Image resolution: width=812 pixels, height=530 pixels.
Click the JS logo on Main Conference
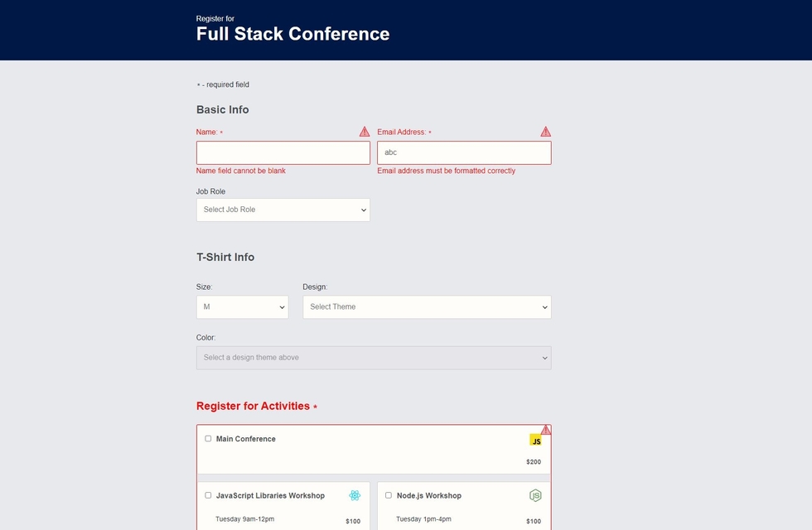click(535, 441)
